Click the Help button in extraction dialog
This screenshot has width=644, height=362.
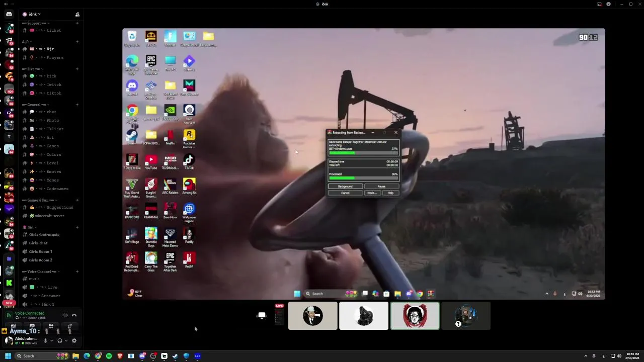(x=391, y=193)
